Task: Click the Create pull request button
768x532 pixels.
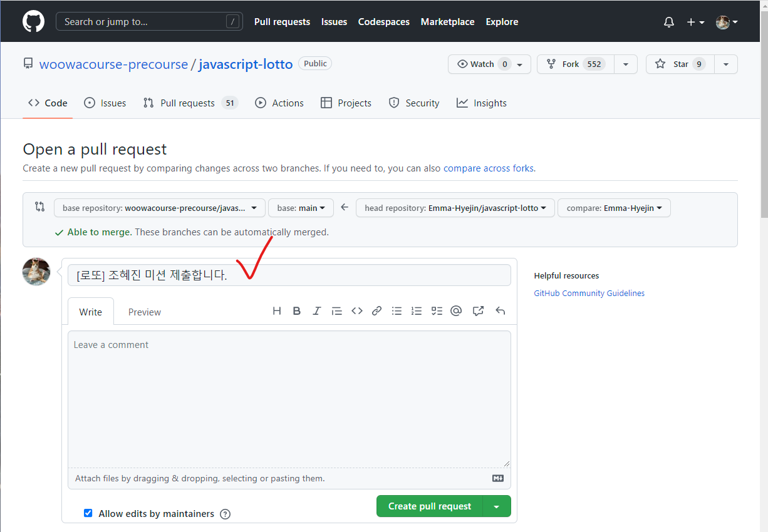Action: coord(430,506)
